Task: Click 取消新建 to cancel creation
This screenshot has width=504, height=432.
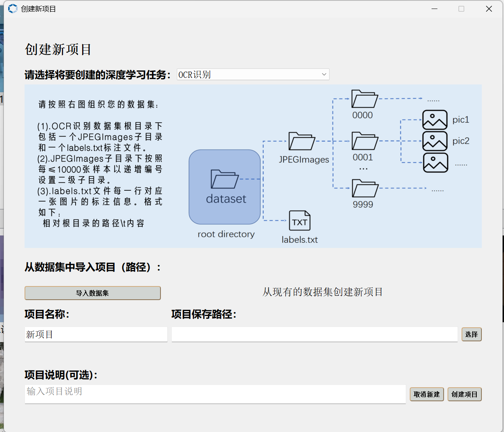Action: 426,394
